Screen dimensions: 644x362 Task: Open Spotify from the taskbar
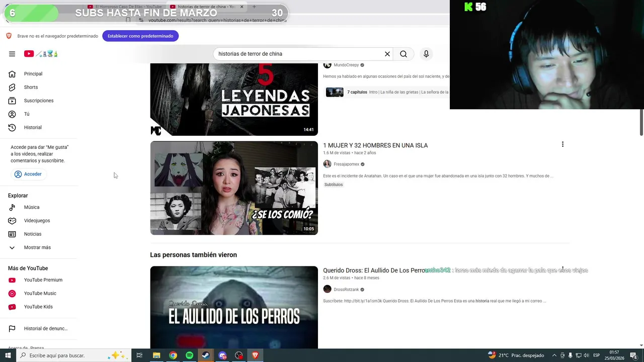(189, 355)
